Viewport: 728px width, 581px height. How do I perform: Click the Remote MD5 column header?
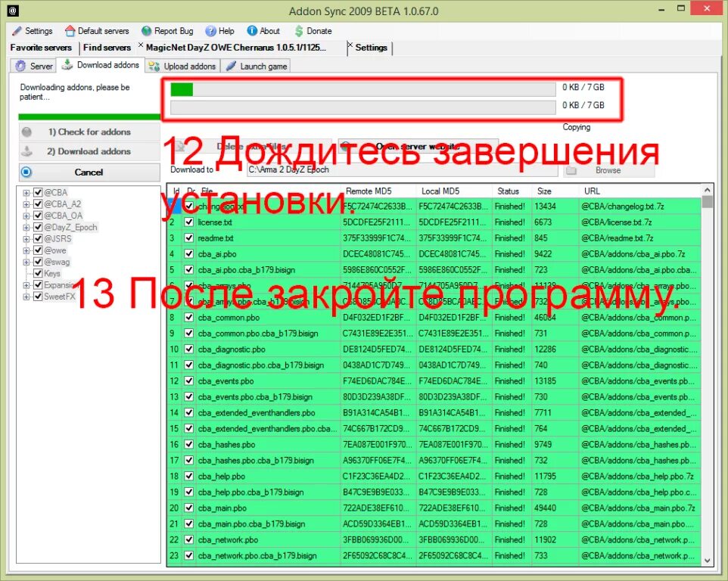coord(378,191)
